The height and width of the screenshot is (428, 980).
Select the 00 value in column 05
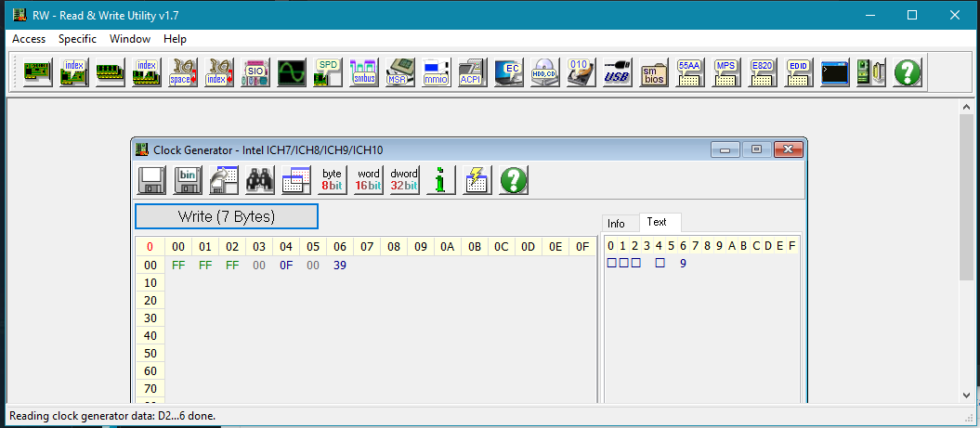pyautogui.click(x=313, y=265)
